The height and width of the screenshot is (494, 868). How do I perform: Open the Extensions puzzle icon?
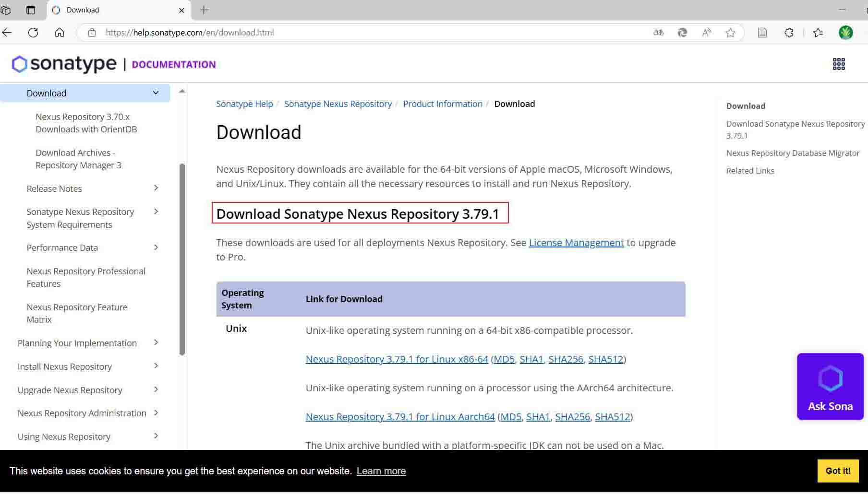(x=789, y=33)
